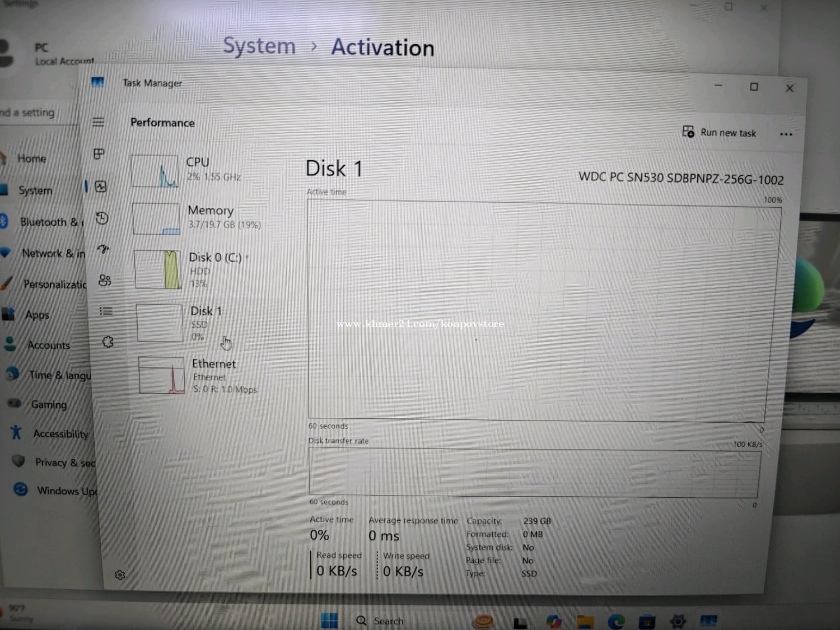The width and height of the screenshot is (840, 630).
Task: Open Task Manager settings gear icon
Action: 120,575
